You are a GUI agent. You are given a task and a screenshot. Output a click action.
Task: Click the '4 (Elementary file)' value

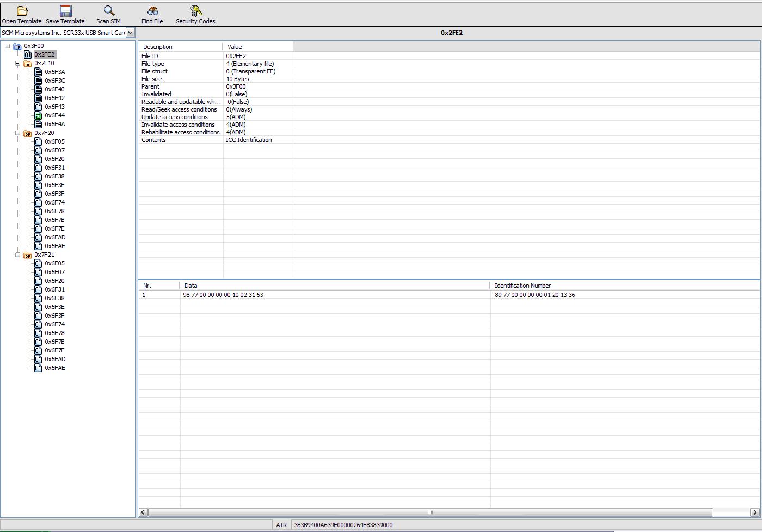[x=250, y=64]
